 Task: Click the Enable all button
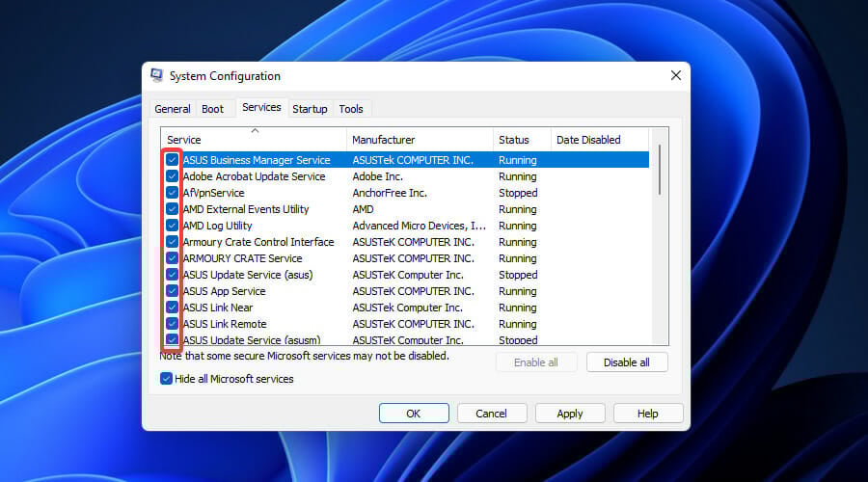click(x=536, y=362)
